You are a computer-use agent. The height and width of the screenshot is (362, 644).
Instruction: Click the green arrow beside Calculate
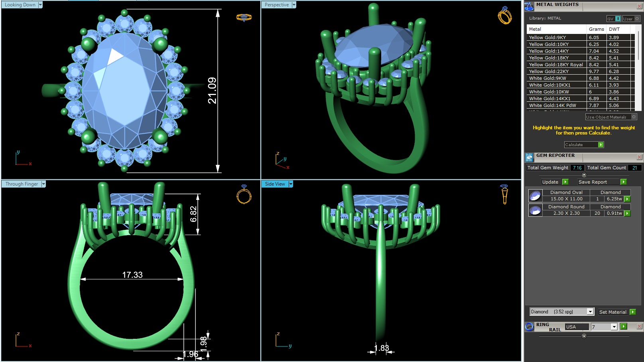click(x=601, y=144)
